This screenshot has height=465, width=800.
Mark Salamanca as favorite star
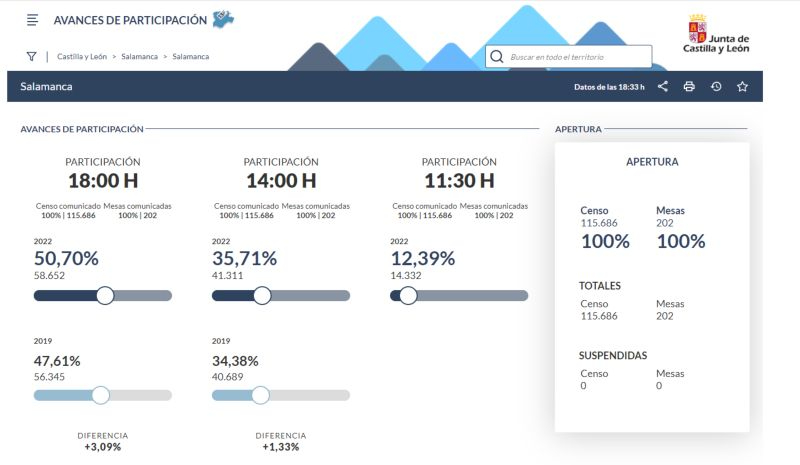tap(742, 87)
